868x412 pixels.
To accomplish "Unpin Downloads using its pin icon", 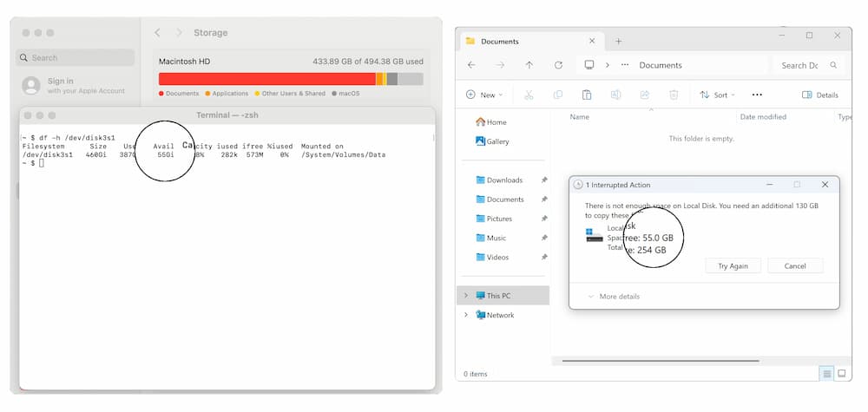I will point(543,180).
